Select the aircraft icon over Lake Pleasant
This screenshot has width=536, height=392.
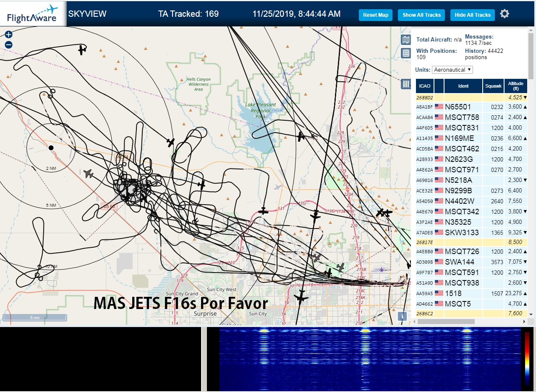(301, 136)
